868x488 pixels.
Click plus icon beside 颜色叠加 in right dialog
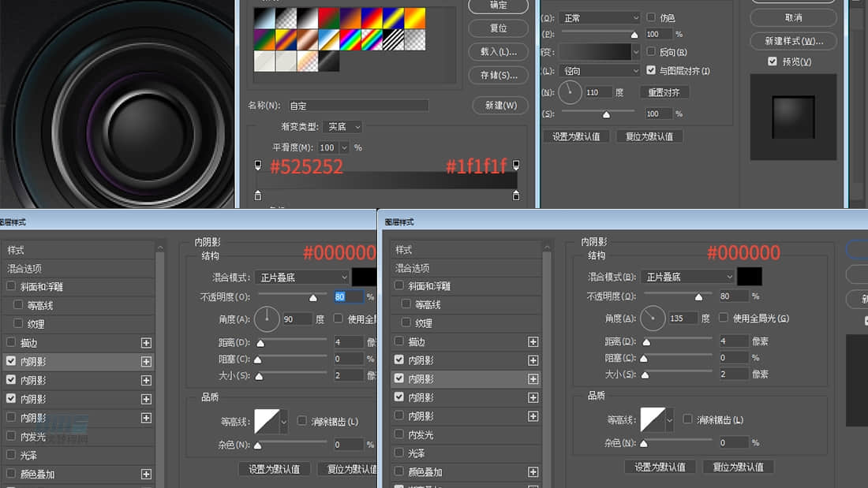coord(533,472)
